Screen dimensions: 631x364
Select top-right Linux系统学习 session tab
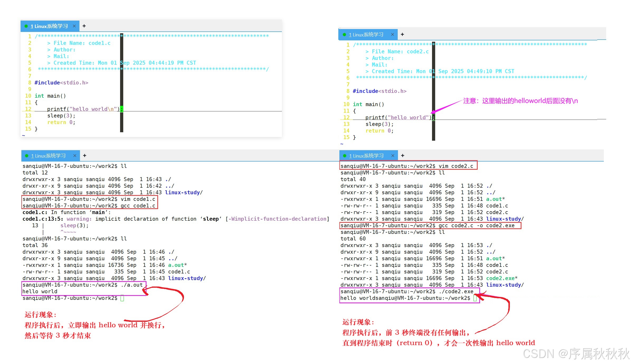tap(366, 35)
